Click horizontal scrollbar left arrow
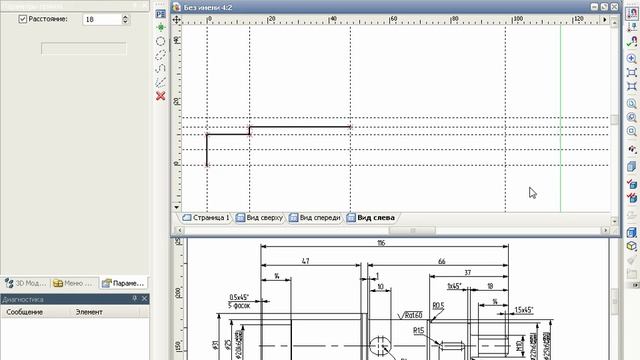 pyautogui.click(x=179, y=231)
